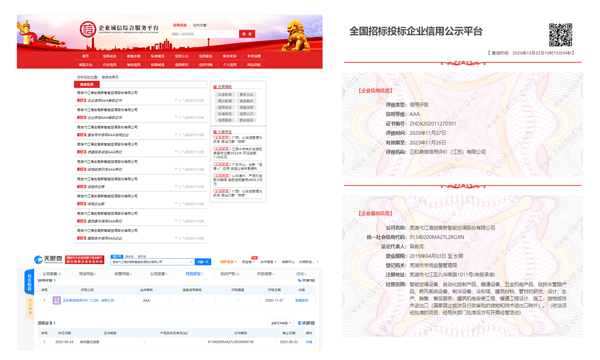The width and height of the screenshot is (600, 360).
Task: Clear the 天眼查 search box with its x icon
Action: coord(191,262)
